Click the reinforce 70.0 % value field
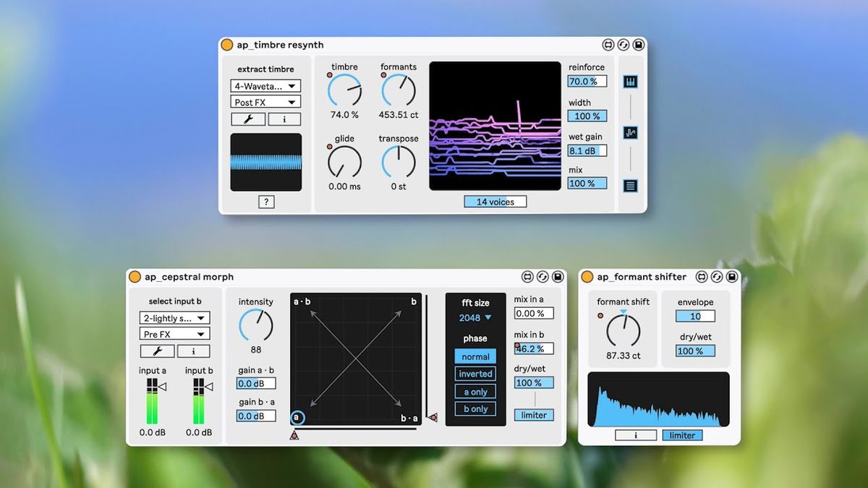 [x=587, y=82]
